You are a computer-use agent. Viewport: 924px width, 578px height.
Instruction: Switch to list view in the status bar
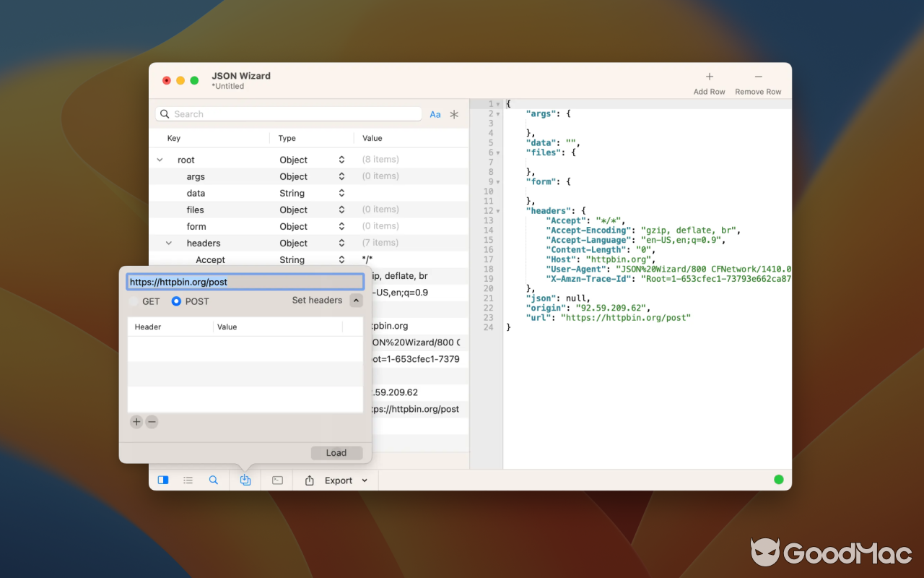pyautogui.click(x=188, y=480)
